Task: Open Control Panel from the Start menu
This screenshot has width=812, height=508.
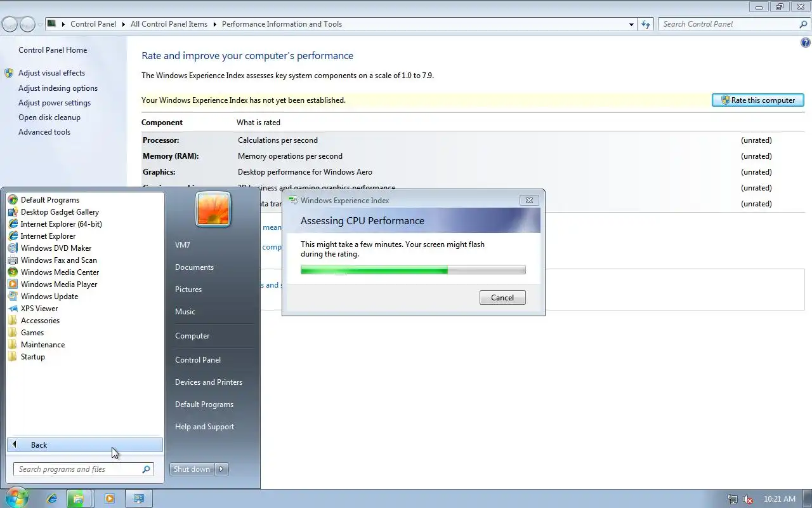Action: [x=198, y=360]
